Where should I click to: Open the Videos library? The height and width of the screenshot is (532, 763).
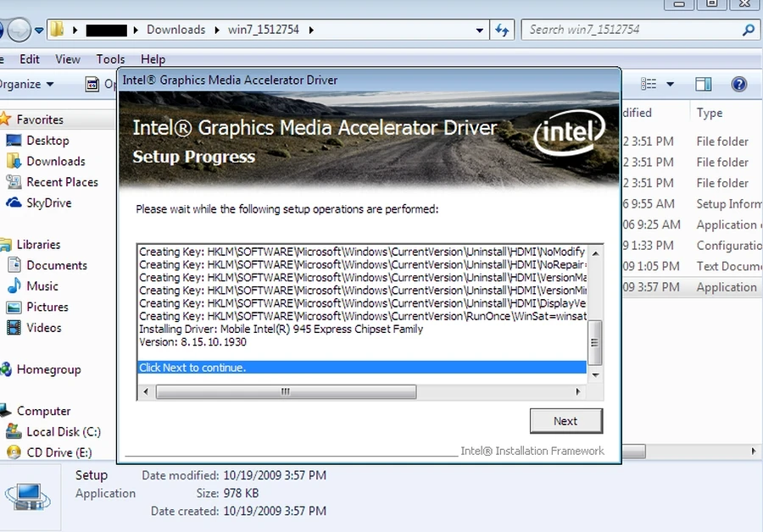(x=44, y=328)
